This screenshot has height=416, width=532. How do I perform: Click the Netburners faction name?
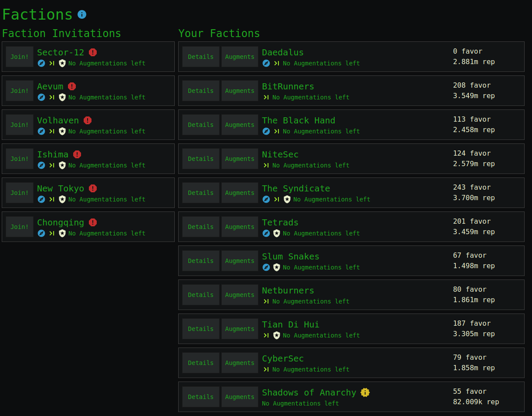[x=288, y=290]
